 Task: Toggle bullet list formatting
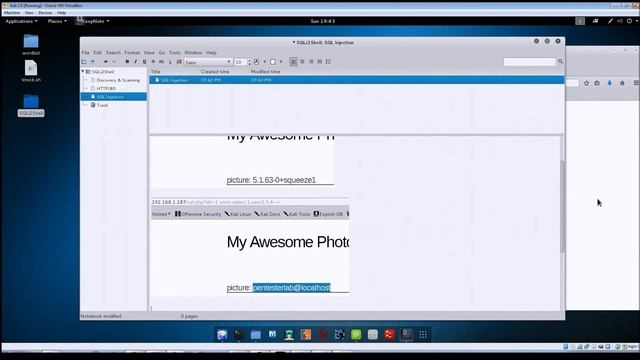coord(329,62)
